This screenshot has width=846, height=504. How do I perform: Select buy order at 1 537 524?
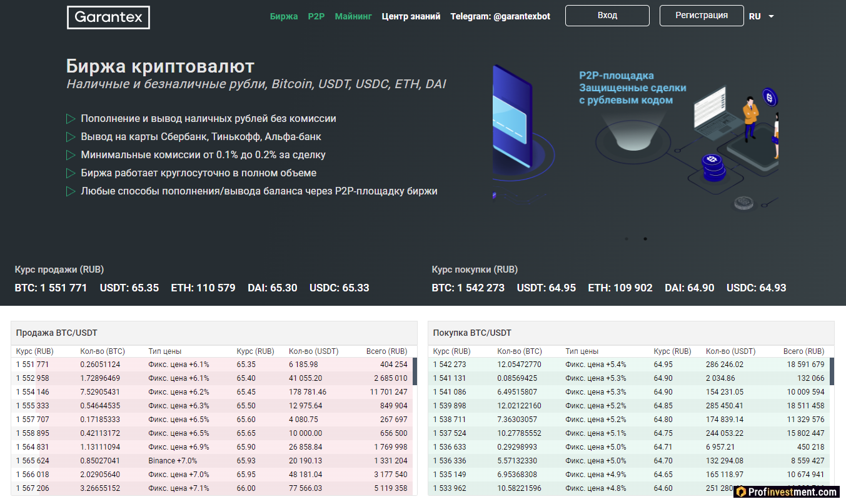[628, 433]
